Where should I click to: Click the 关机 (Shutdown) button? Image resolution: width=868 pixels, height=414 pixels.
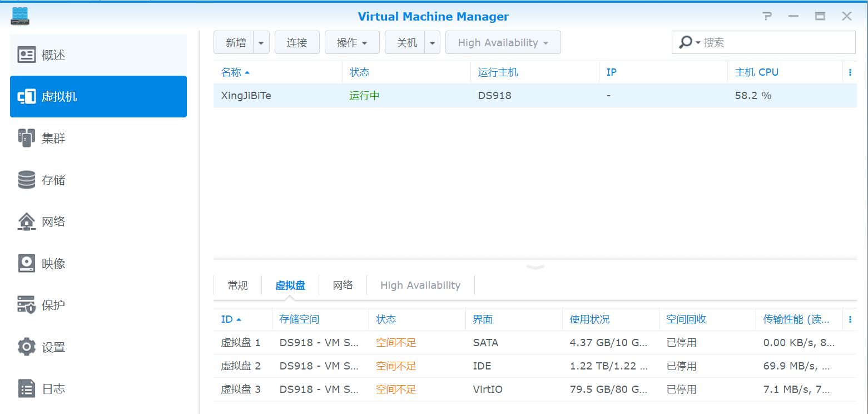(x=405, y=42)
